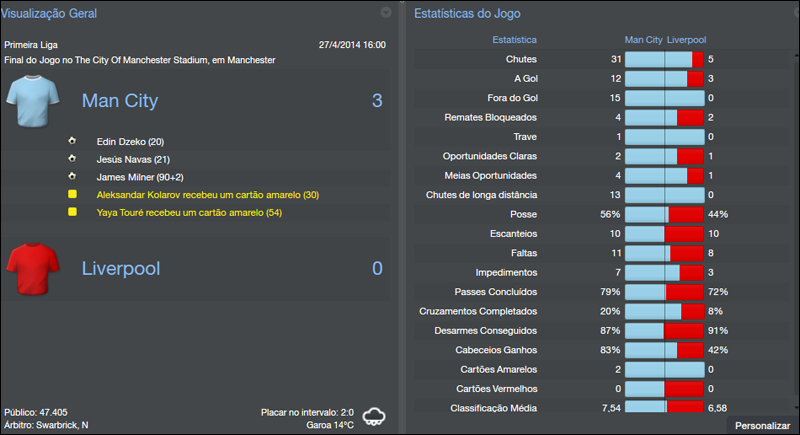The image size is (800, 435).
Task: Click the yellow card icon for Yaya Touré
Action: click(72, 212)
